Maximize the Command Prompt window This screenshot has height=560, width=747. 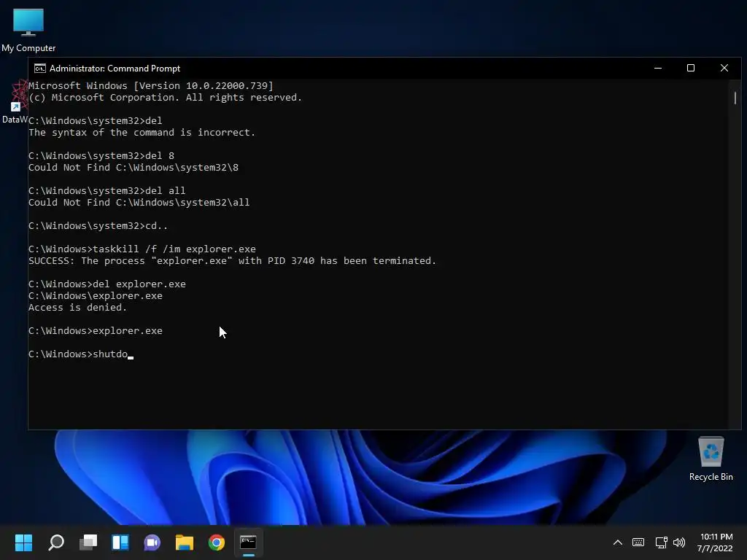(690, 68)
